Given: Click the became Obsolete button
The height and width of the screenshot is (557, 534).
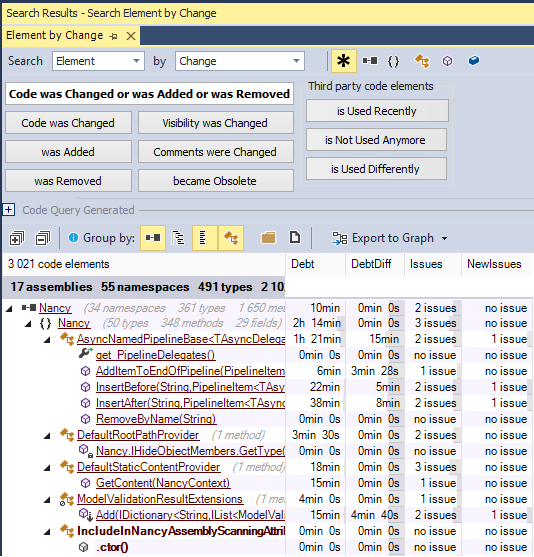Looking at the screenshot, I should (x=216, y=181).
